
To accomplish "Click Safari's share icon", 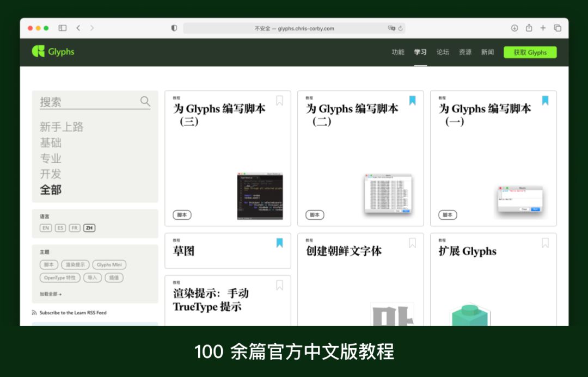I will 529,28.
